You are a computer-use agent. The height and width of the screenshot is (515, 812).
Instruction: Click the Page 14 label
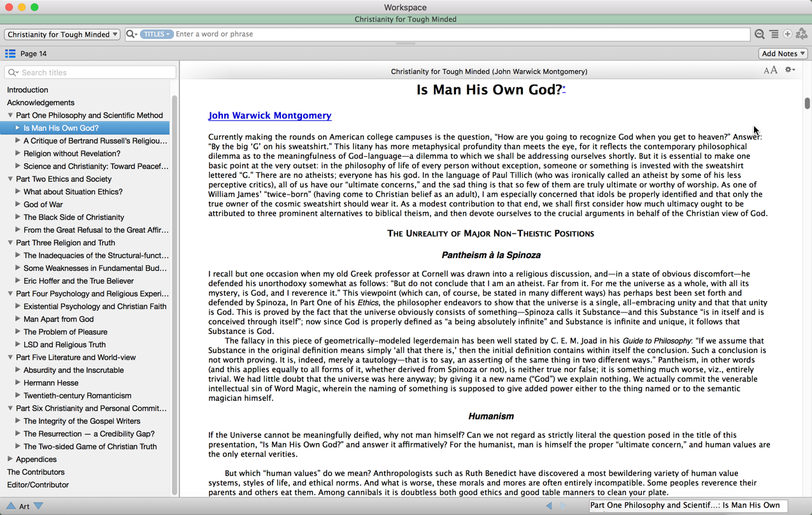[33, 54]
